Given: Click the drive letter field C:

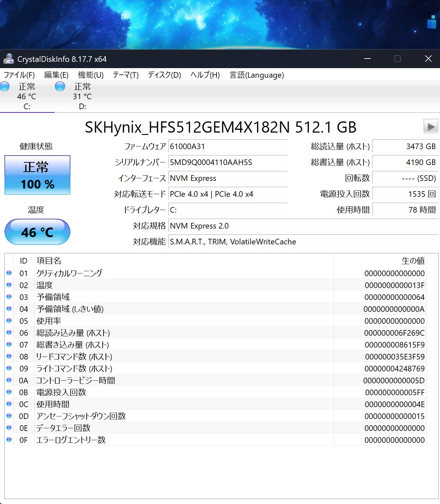Looking at the screenshot, I should click(228, 210).
